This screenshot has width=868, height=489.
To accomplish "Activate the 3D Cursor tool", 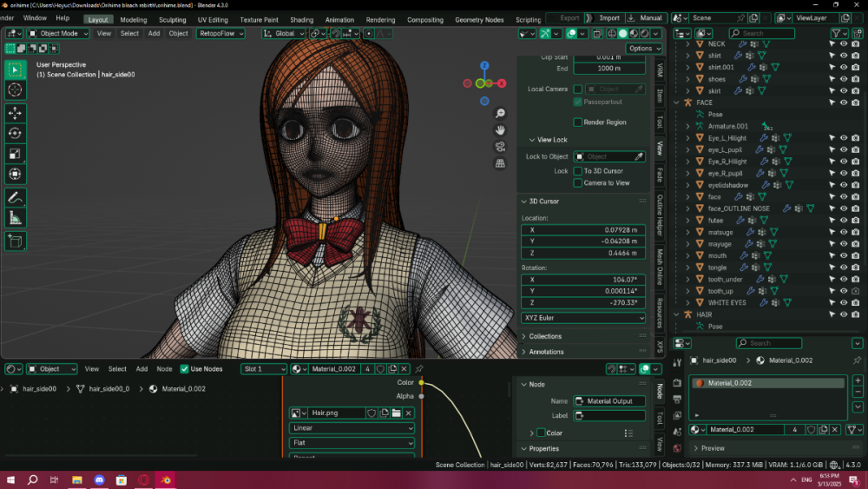I will 15,90.
